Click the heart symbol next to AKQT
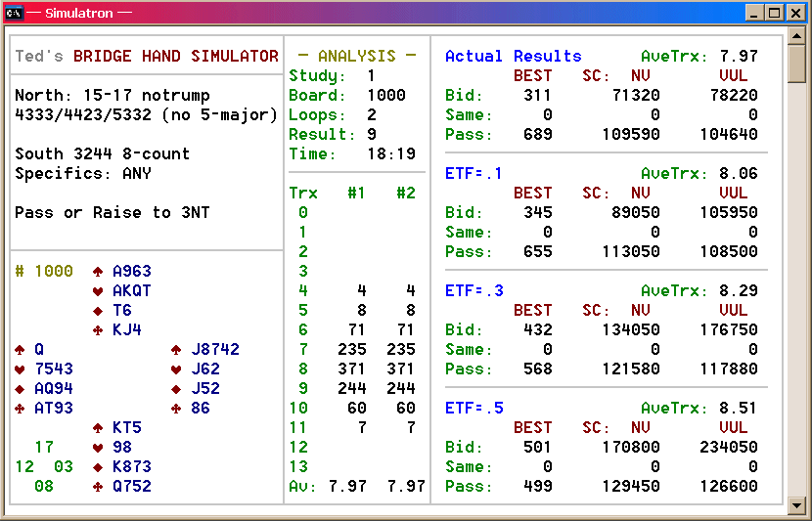The width and height of the screenshot is (812, 521). click(98, 291)
